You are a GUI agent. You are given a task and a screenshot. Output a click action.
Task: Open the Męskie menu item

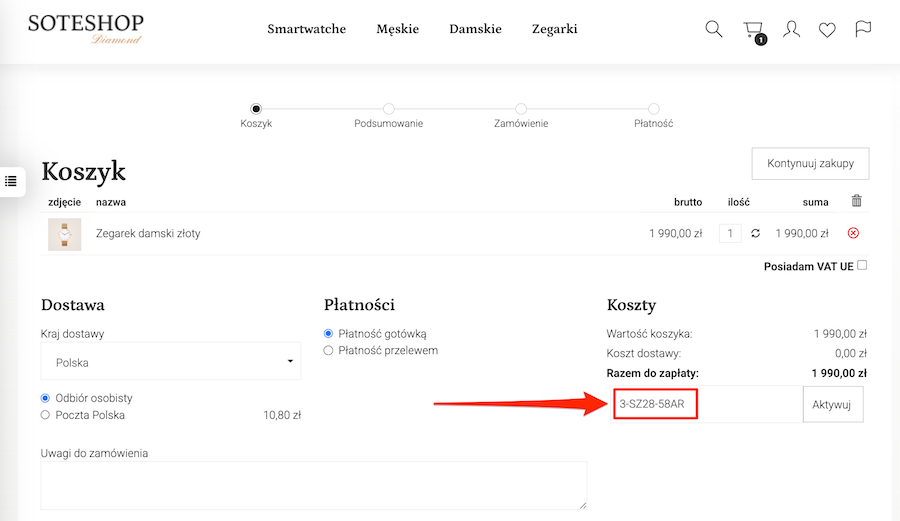[398, 29]
